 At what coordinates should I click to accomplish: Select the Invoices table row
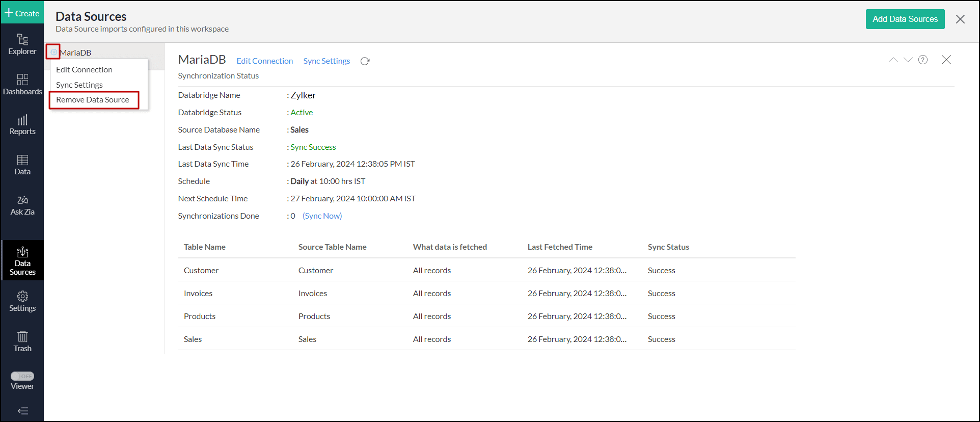click(198, 294)
